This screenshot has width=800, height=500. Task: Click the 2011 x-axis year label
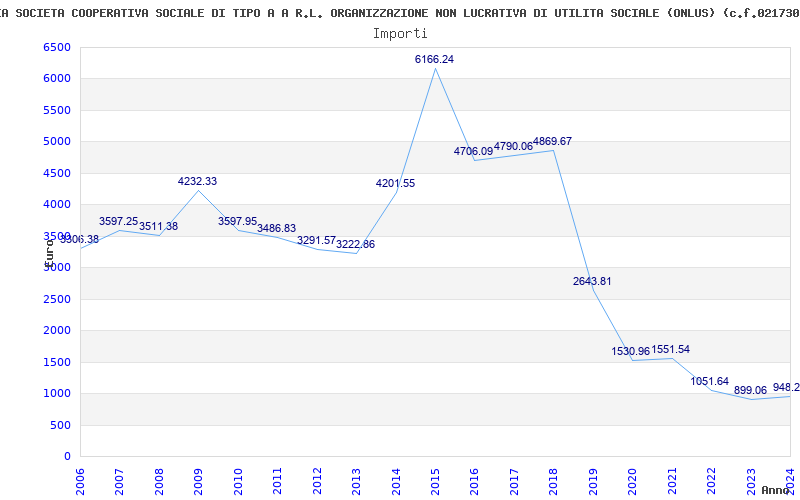point(277,481)
